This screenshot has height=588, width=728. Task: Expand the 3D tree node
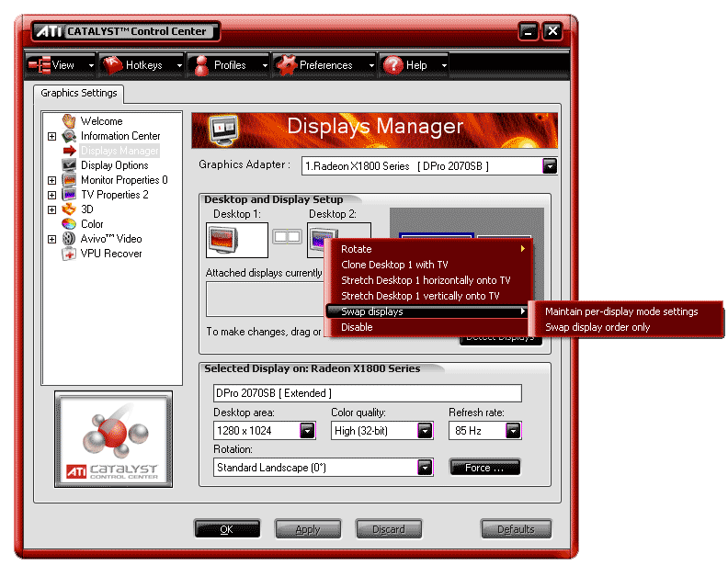click(52, 209)
